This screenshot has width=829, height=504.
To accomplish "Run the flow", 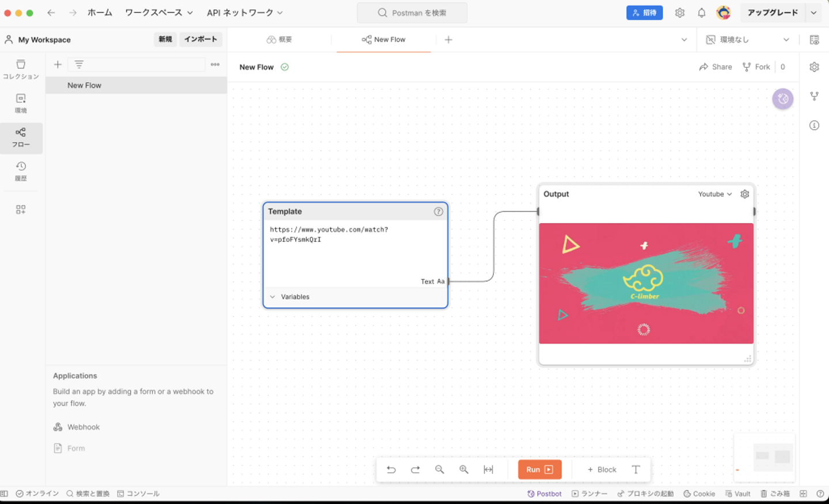I will click(x=539, y=469).
